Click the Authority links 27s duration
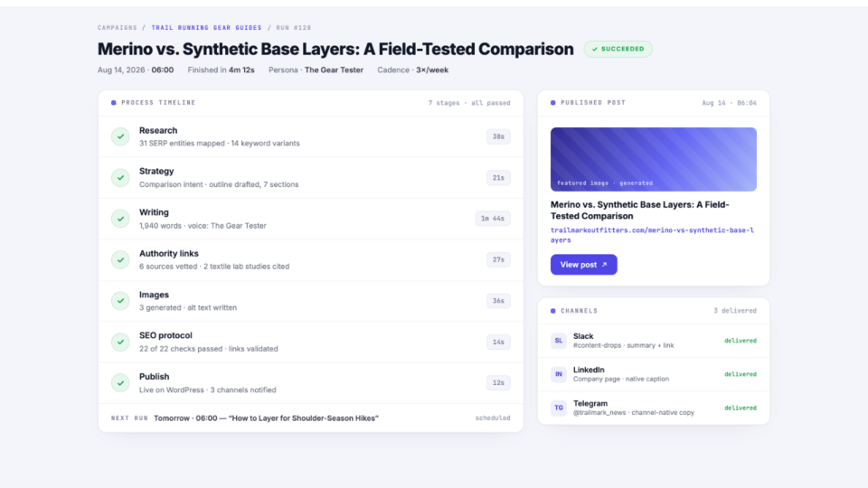 point(498,260)
